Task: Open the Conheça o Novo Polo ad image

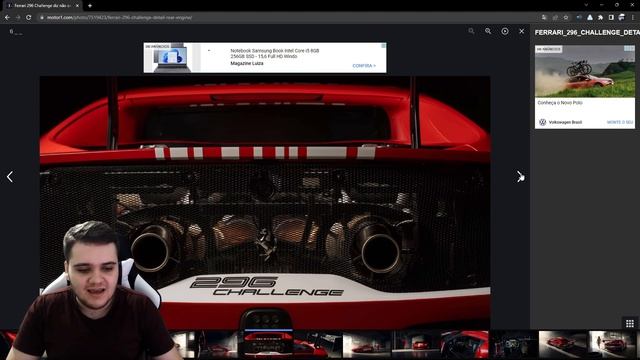Action: pos(585,71)
